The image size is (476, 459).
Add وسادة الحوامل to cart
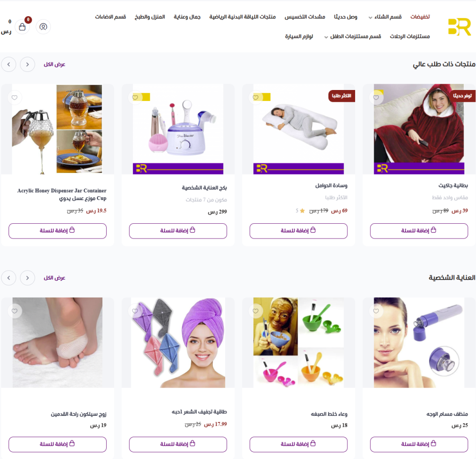[x=298, y=231]
